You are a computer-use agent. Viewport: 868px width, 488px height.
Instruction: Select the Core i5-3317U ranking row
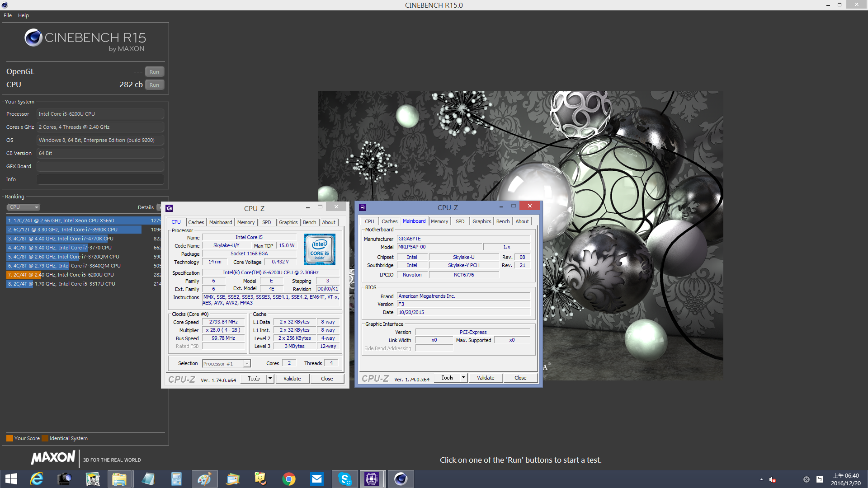(84, 284)
